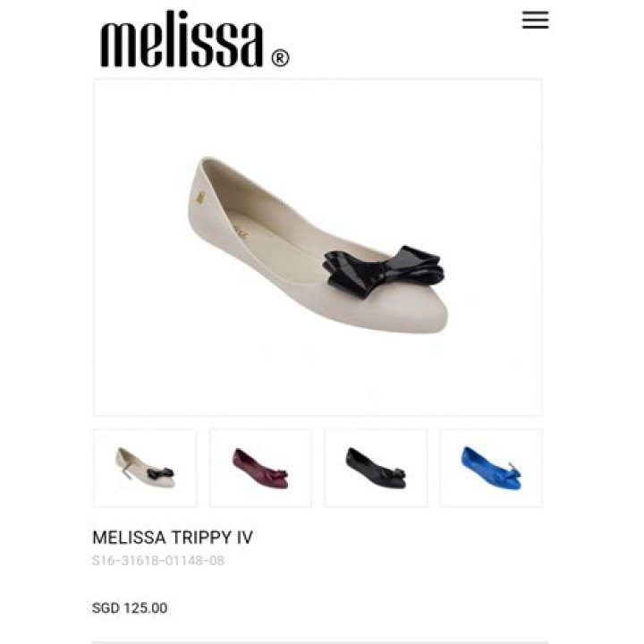Viewport: 644px width, 644px height.
Task: Select the black shoe color thumbnail
Action: point(376,468)
